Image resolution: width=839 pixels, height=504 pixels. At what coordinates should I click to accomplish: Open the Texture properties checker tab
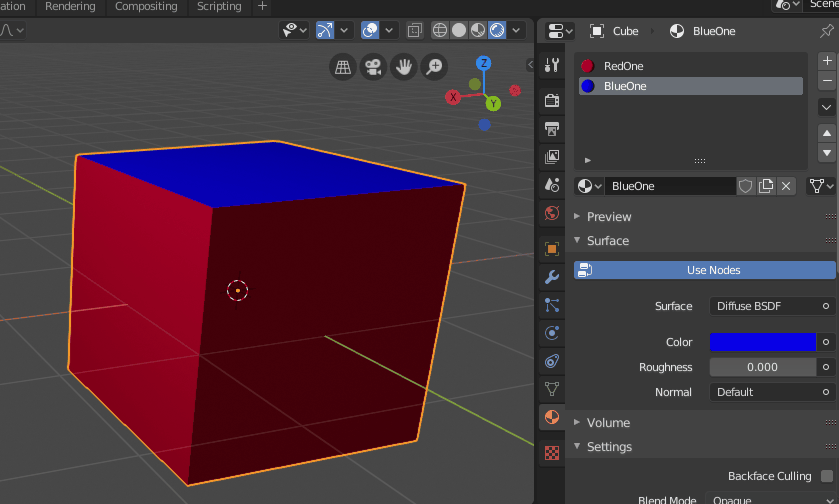pos(552,453)
